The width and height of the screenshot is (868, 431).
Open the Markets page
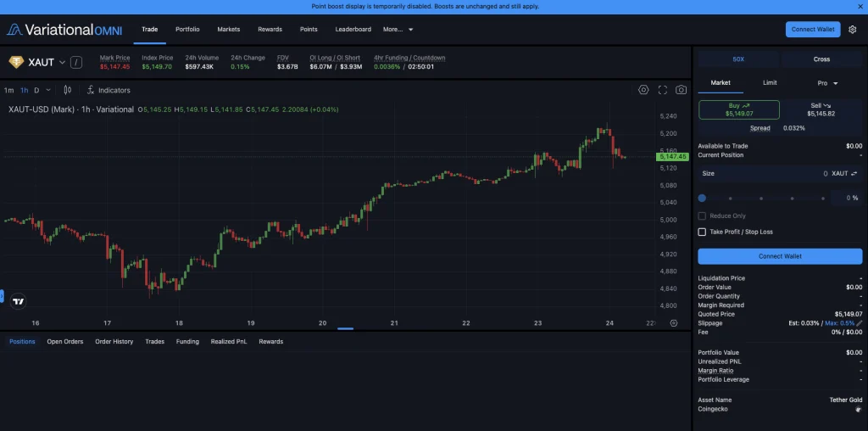(229, 30)
